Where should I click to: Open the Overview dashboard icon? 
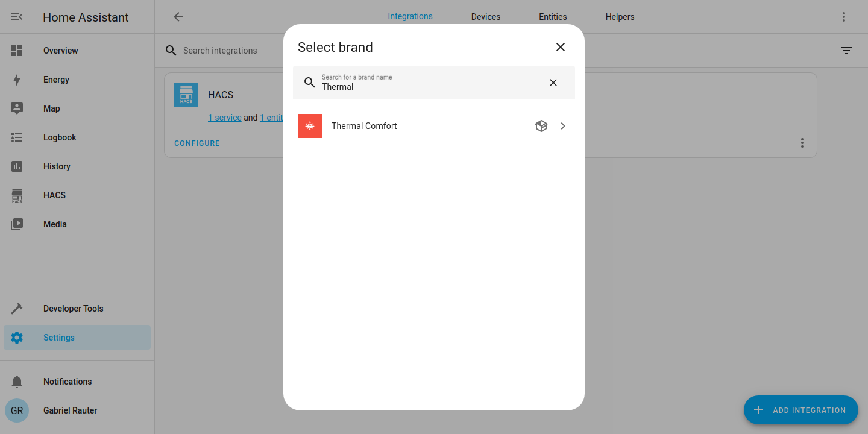pos(17,51)
